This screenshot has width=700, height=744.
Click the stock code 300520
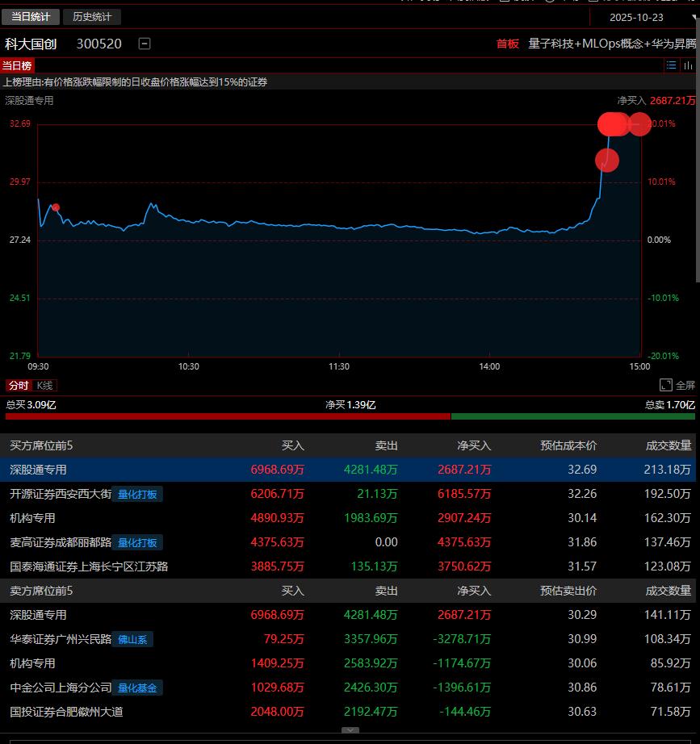click(x=99, y=44)
